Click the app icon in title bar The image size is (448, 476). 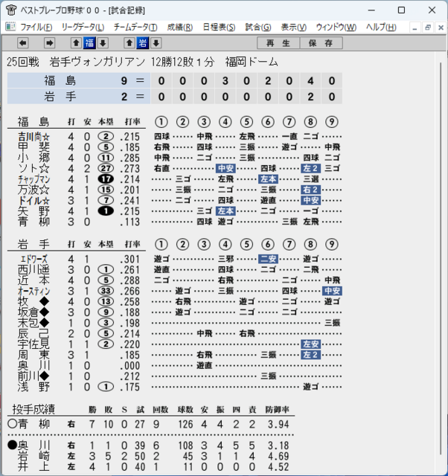pos(11,10)
